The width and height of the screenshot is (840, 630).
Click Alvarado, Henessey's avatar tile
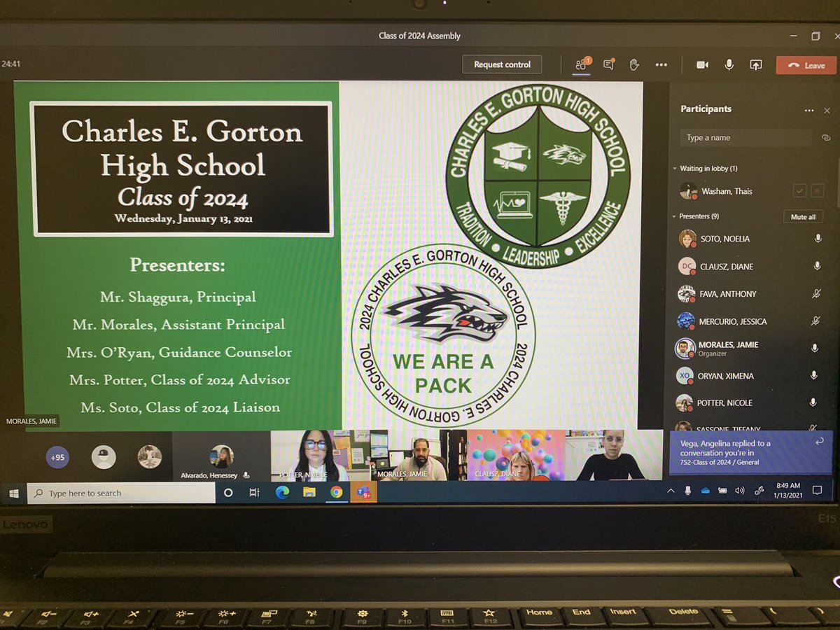[x=221, y=456]
